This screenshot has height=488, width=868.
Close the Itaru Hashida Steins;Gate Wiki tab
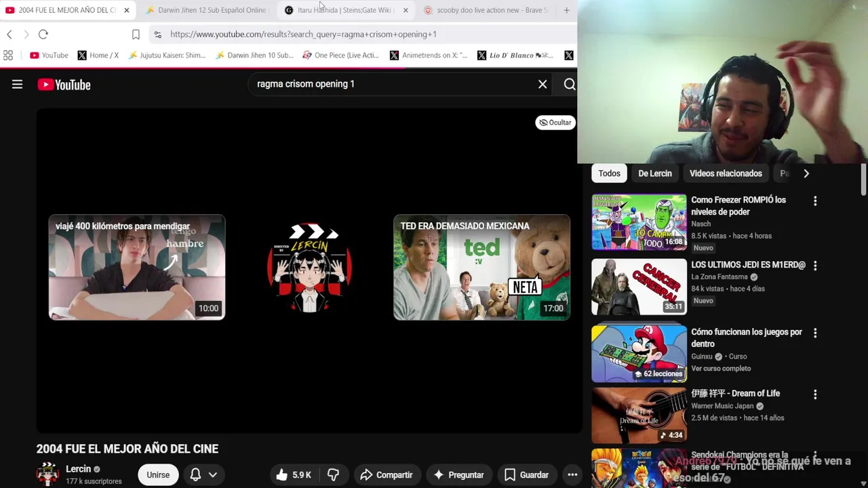click(406, 10)
